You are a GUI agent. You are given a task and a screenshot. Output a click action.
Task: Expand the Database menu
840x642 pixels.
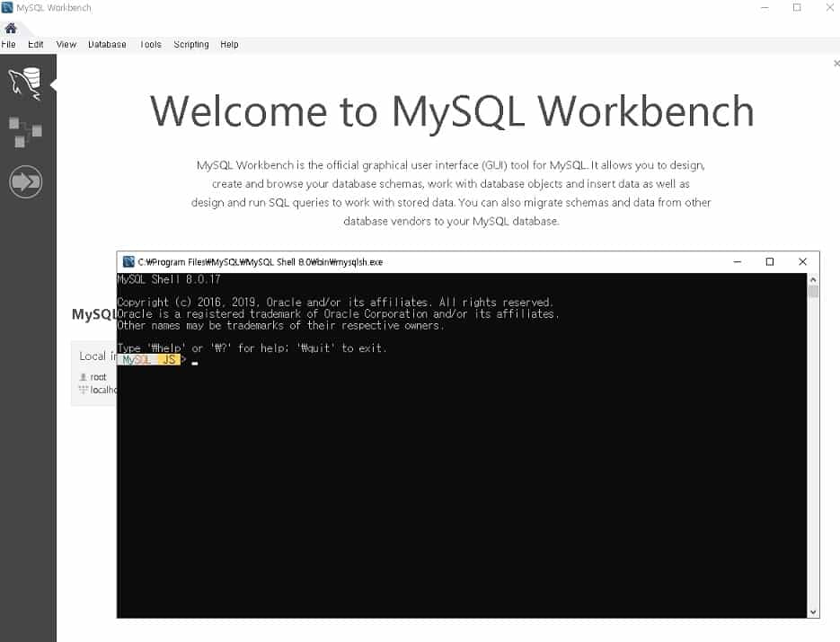point(107,44)
